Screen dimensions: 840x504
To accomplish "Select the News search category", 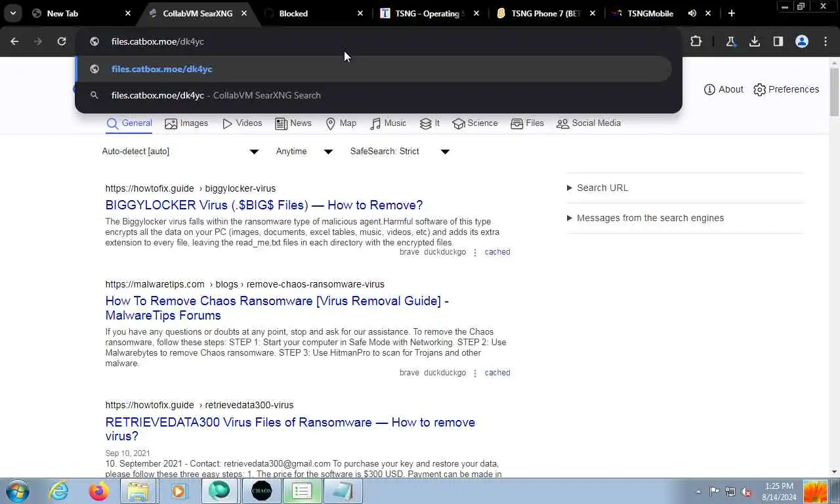I will (x=293, y=123).
